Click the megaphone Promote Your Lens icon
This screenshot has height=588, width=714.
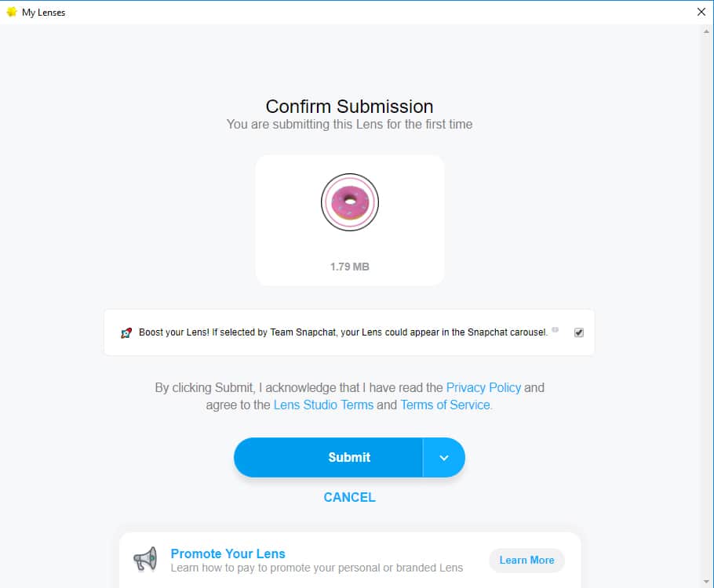coord(145,558)
